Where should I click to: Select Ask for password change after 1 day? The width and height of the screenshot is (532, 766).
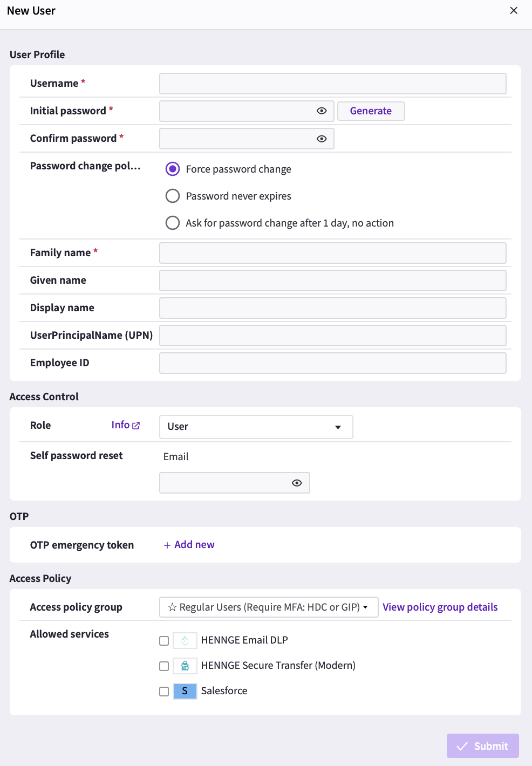point(173,223)
